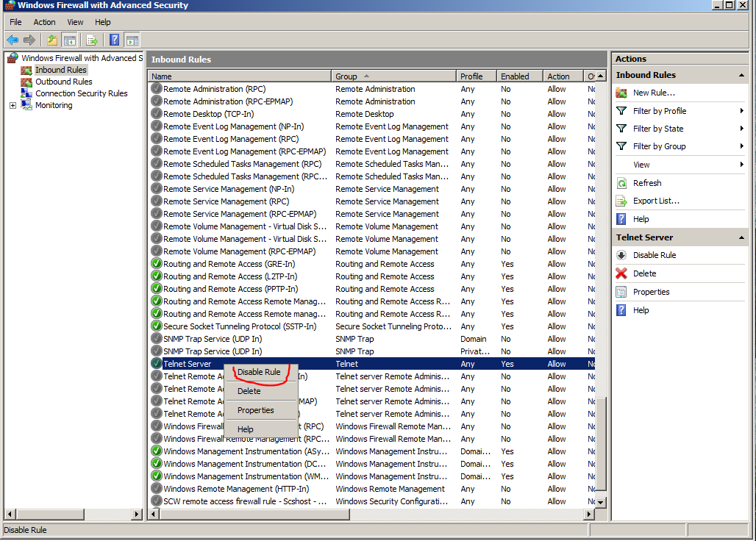Open the Filter by State submenu arrow
The image size is (756, 541).
click(742, 129)
